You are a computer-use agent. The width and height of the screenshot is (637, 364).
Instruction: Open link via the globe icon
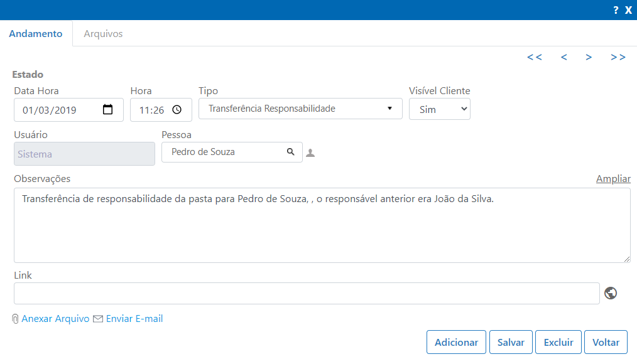click(x=611, y=293)
